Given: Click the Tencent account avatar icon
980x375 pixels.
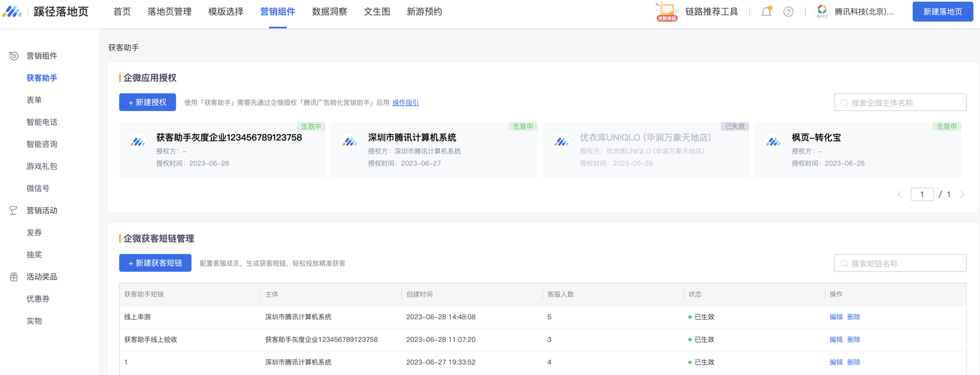Looking at the screenshot, I should coord(822,12).
